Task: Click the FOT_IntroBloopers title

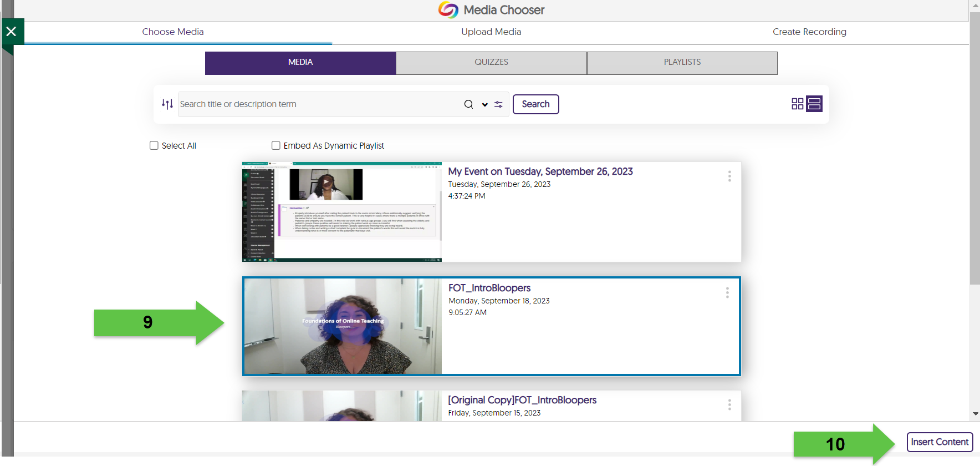Action: 489,288
